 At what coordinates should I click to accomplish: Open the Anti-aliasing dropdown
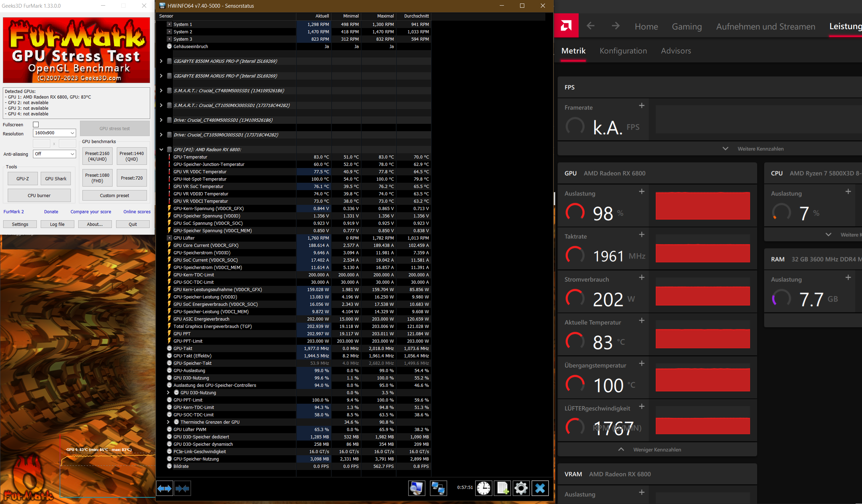pyautogui.click(x=54, y=154)
